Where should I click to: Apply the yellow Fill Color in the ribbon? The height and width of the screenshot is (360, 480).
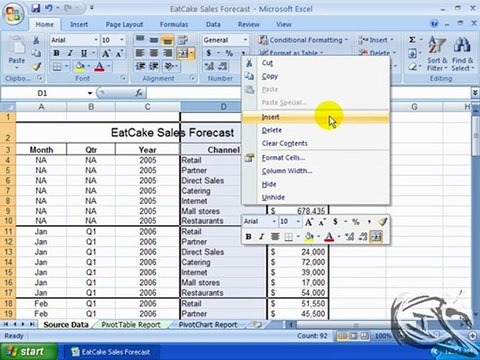tap(79, 67)
